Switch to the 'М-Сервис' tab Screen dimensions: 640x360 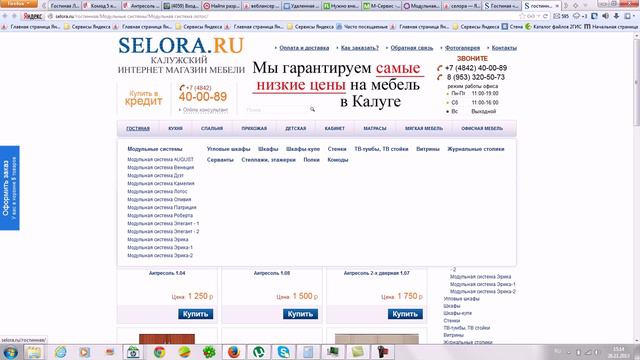pos(382,6)
